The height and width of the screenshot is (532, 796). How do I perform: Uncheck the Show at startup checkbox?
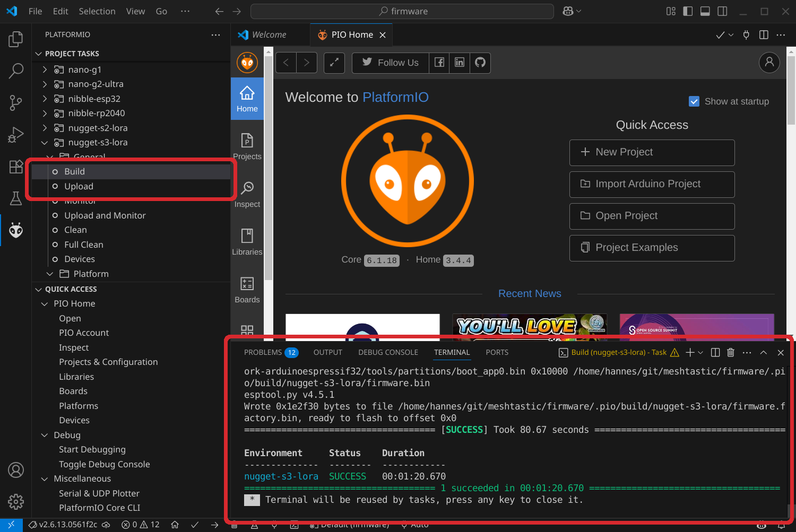(x=694, y=101)
